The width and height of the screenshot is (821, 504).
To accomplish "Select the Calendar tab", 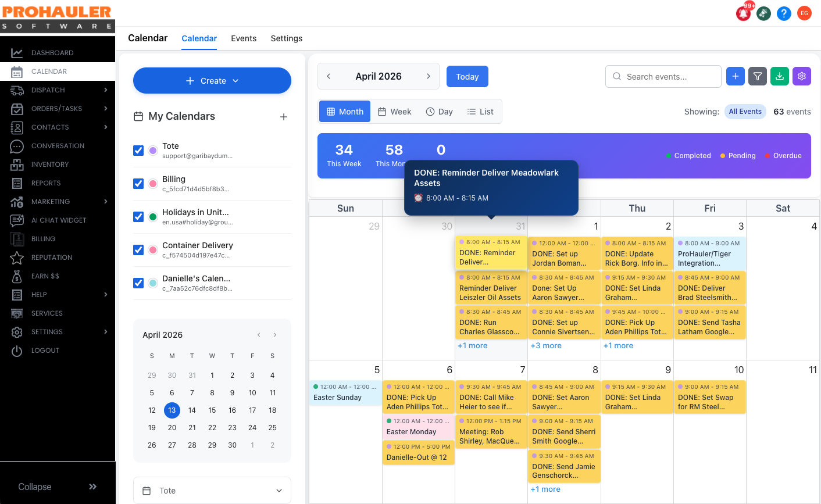I will click(x=199, y=38).
